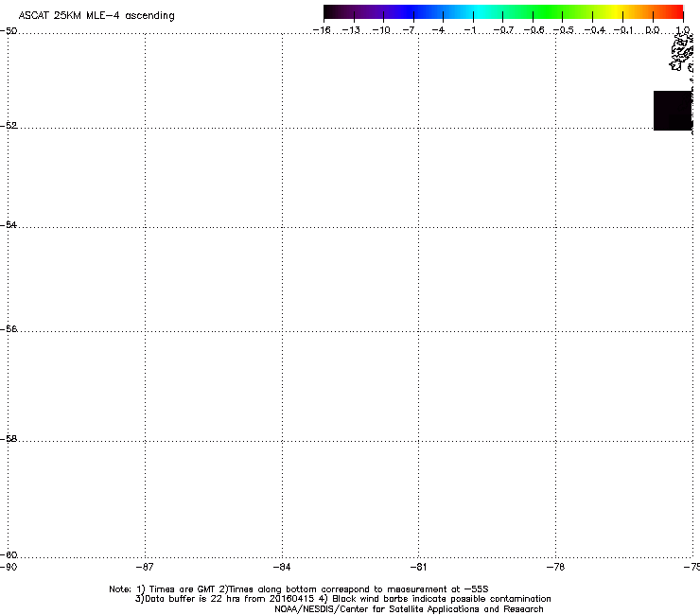Click the -90 longitude axis label
This screenshot has width=700, height=615.
(9, 567)
